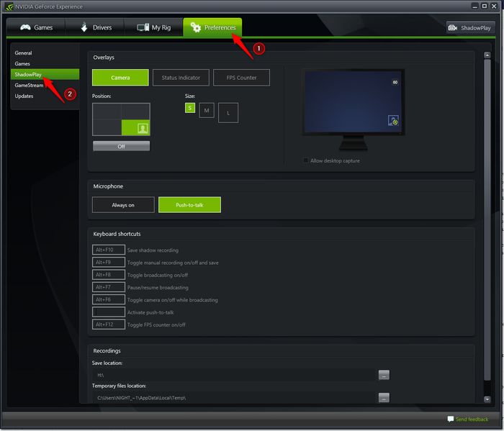Set microphone to Push-to-talk
Viewport: 504px width, 431px height.
pyautogui.click(x=189, y=205)
